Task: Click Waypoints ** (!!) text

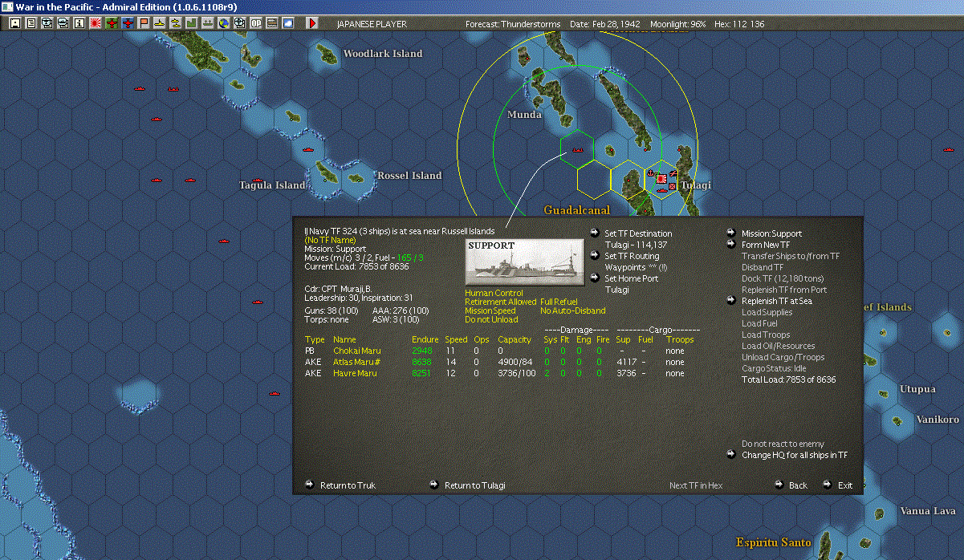Action: 636,267
